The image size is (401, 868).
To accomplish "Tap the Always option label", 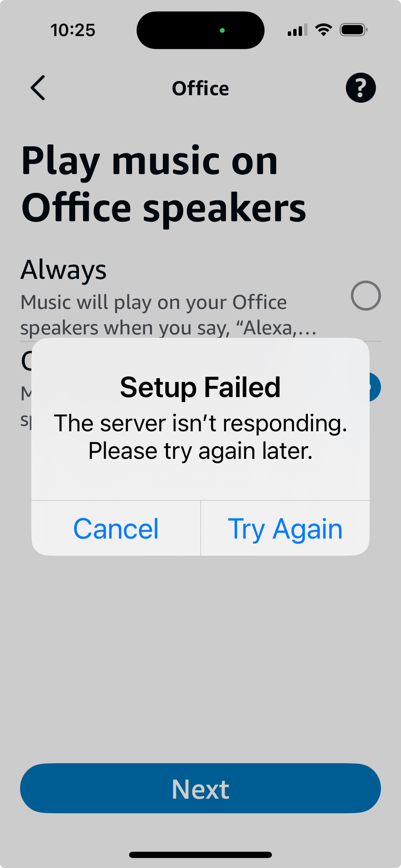I will (64, 270).
